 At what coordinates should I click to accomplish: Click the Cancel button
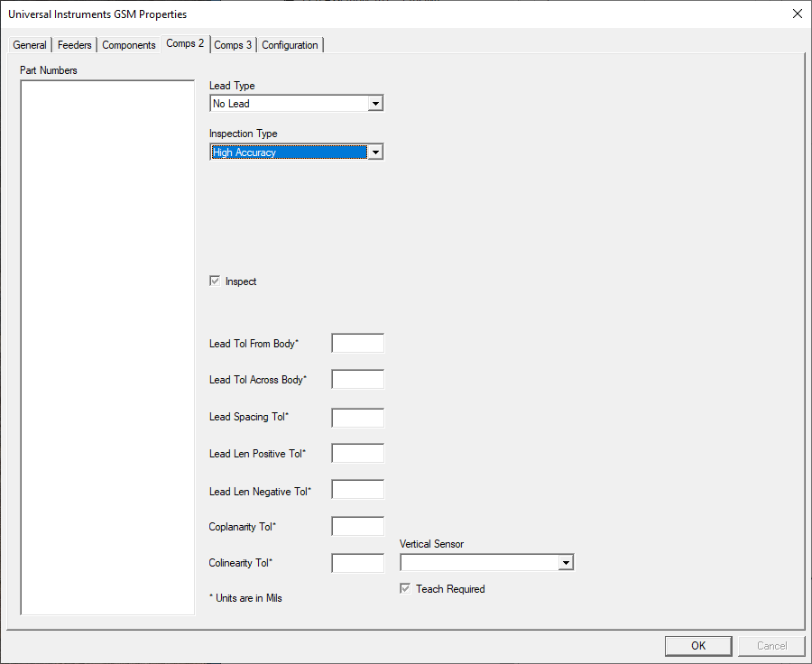pos(771,645)
